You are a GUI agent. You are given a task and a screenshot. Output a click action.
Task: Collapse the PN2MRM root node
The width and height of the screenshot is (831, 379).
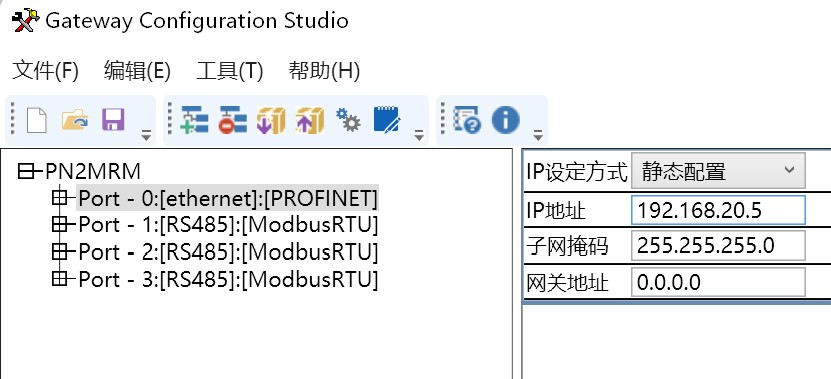tap(25, 171)
